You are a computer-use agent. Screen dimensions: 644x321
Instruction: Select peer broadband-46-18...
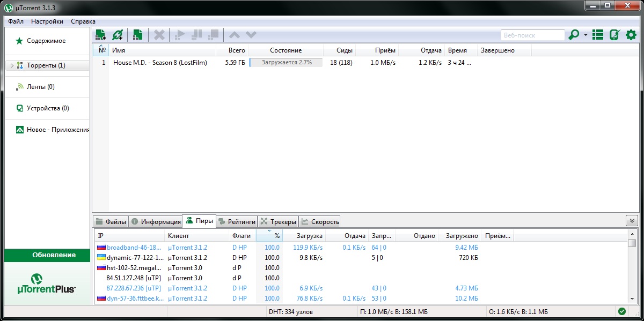click(134, 248)
